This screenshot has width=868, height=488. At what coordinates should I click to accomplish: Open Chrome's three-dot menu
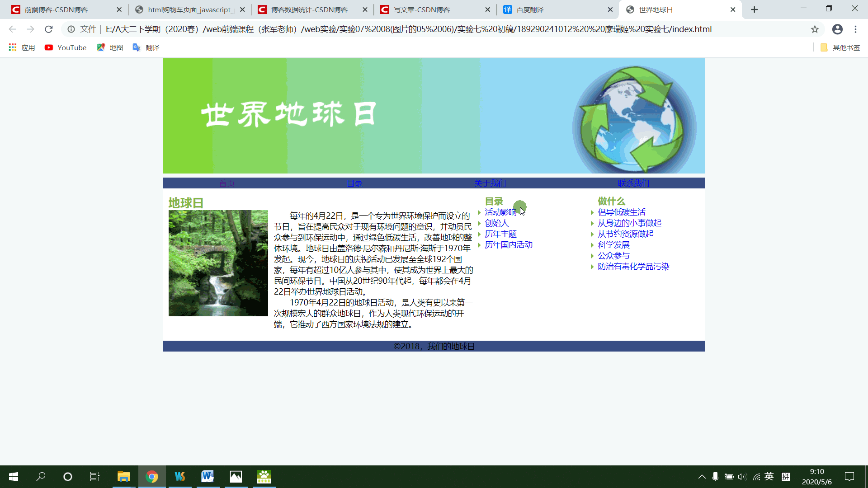point(855,29)
